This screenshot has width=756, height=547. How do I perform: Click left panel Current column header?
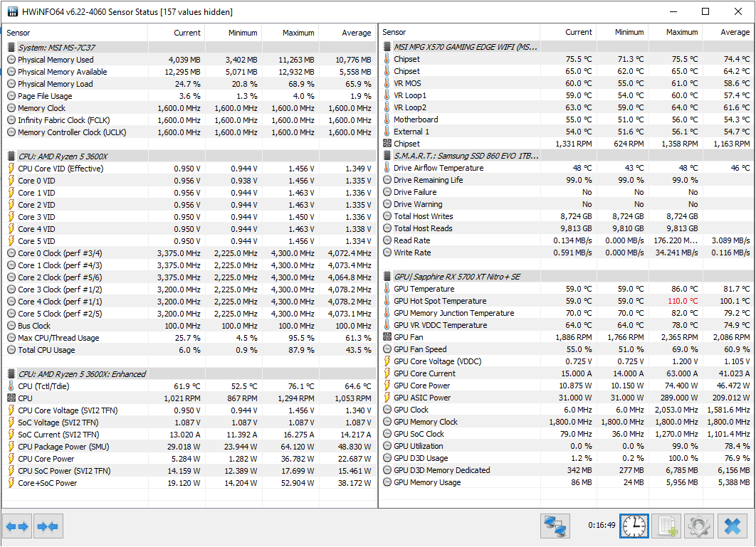coord(177,33)
